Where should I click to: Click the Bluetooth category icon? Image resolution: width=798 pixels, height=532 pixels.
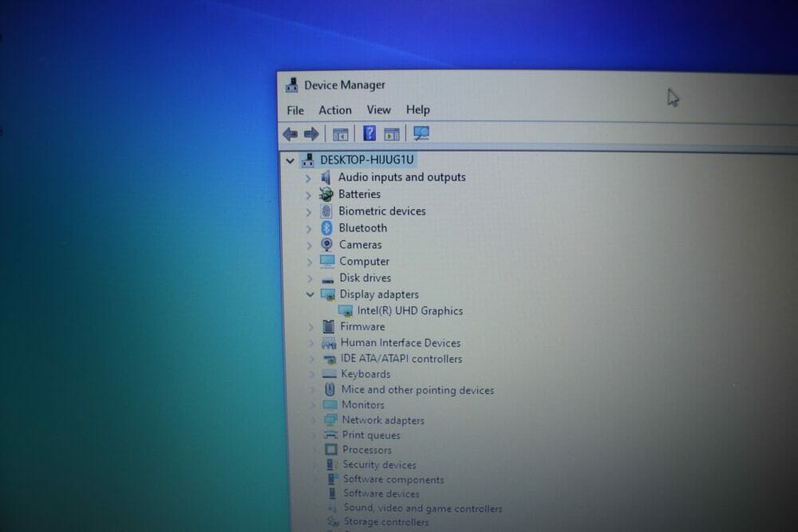pos(326,228)
